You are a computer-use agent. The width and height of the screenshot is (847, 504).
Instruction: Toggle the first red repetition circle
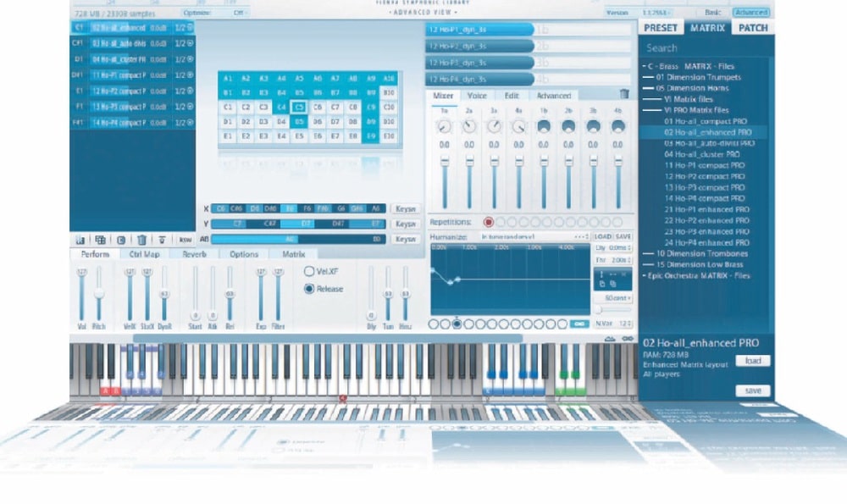[x=489, y=222]
